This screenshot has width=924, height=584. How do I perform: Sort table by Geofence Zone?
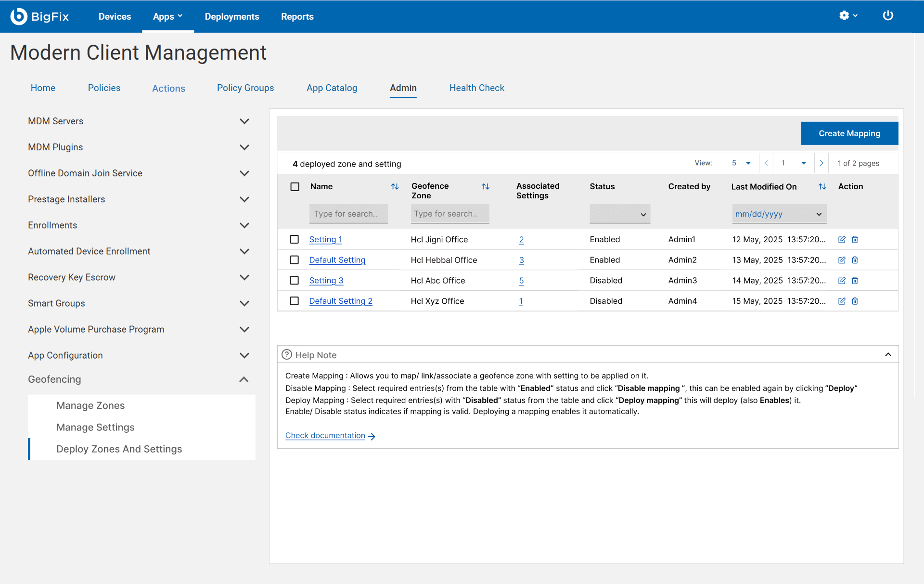pos(486,186)
